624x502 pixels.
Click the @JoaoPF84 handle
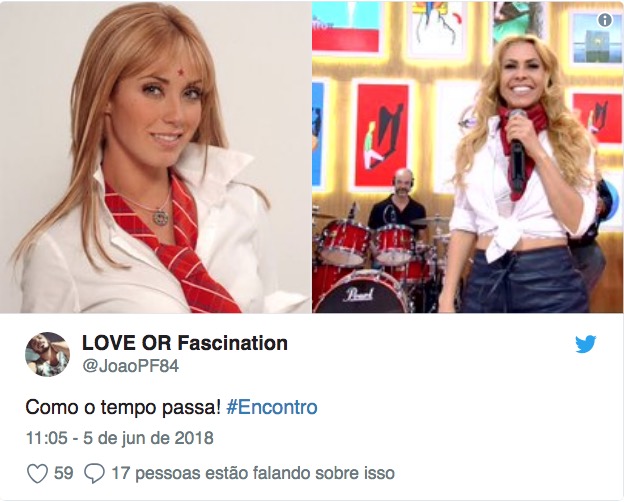point(131,366)
